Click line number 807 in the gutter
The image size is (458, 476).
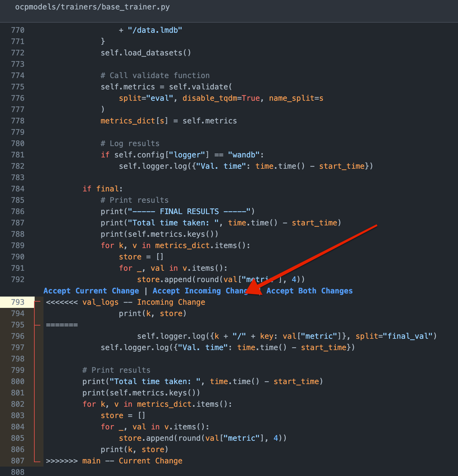18,461
